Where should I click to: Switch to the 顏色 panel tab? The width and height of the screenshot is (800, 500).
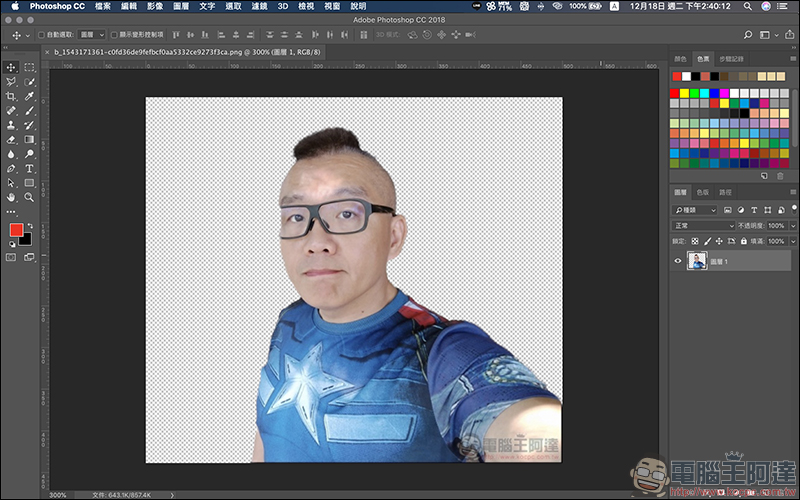click(681, 59)
